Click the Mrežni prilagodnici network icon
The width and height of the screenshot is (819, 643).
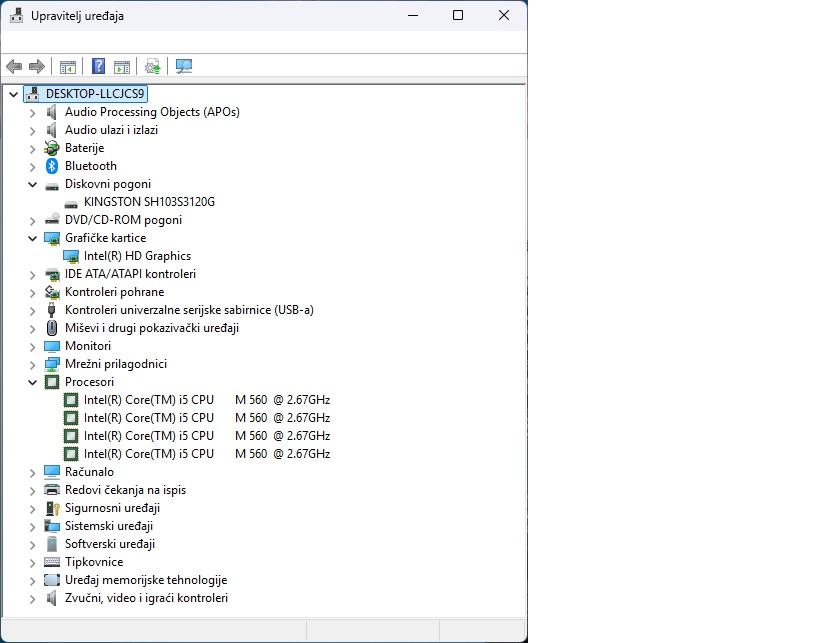(x=52, y=364)
